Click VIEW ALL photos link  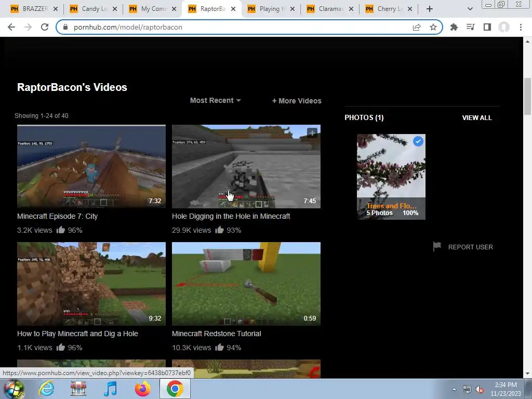click(477, 118)
